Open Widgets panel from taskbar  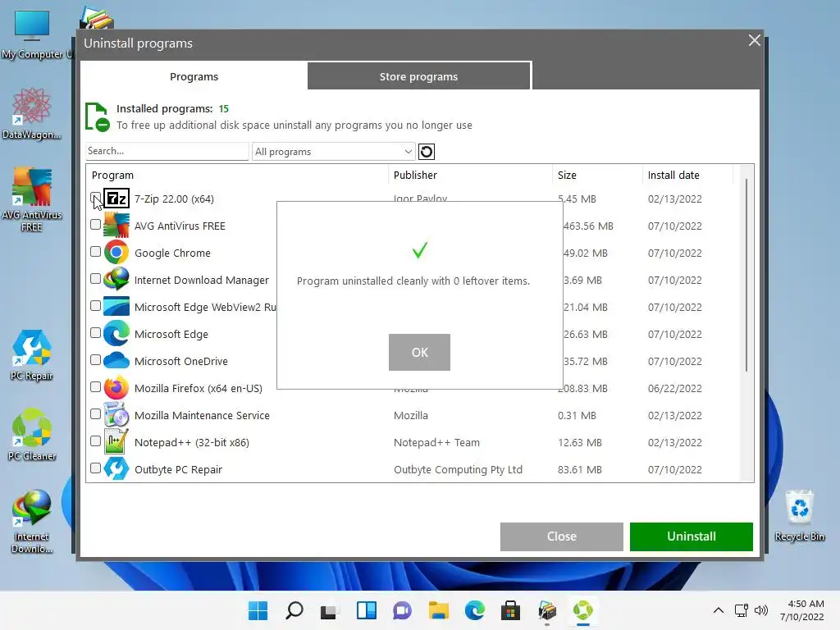coord(367,610)
